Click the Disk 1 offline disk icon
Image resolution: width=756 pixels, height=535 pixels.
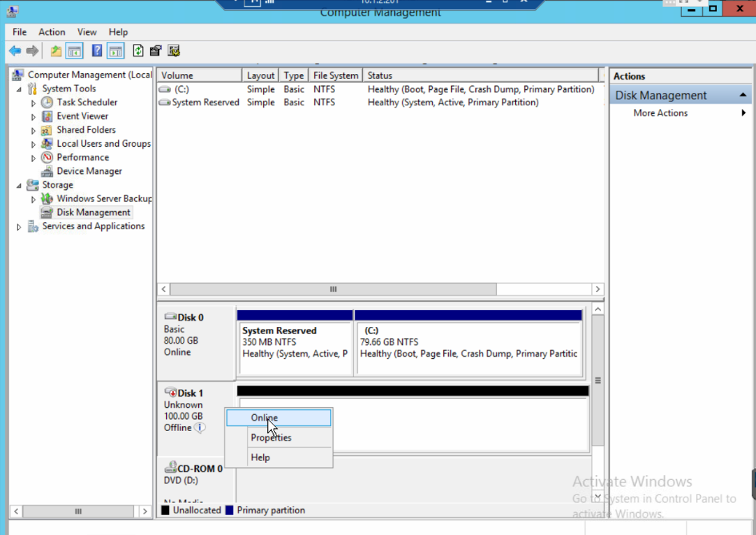coord(170,393)
